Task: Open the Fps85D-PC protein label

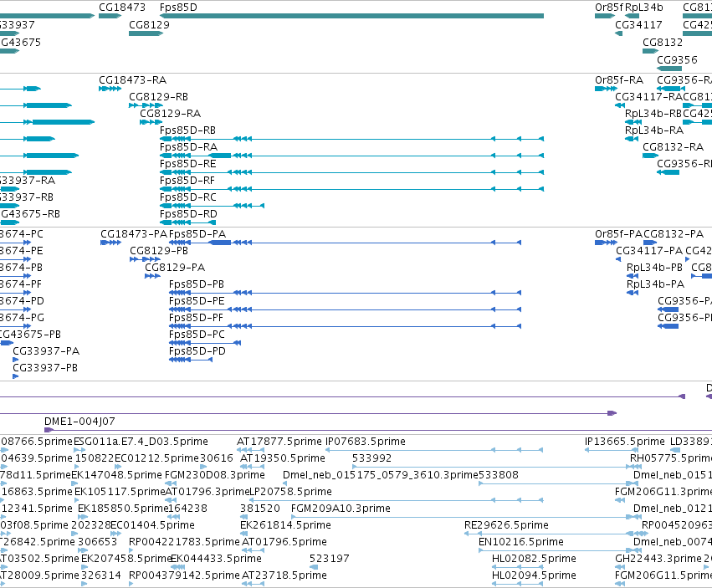Action: pos(197,335)
